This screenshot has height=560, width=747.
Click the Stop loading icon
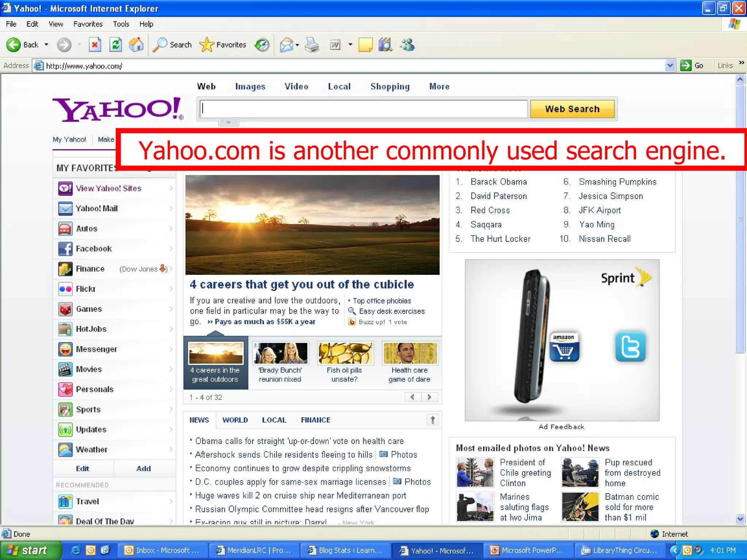point(95,45)
